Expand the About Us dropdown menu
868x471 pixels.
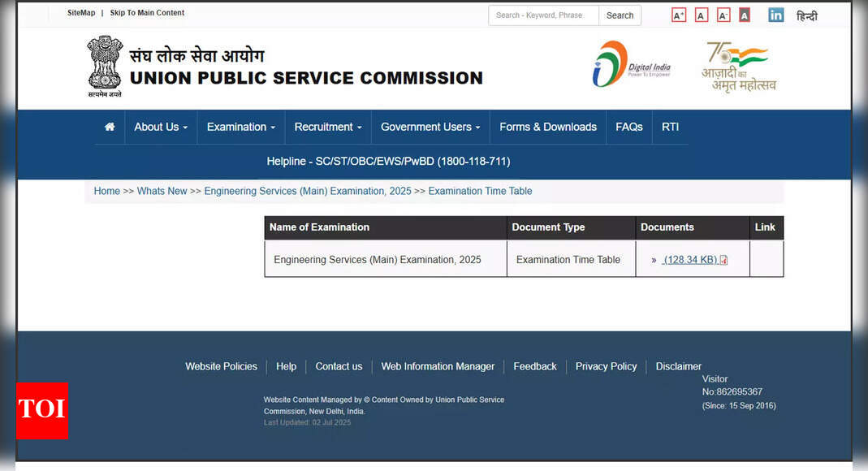point(160,127)
